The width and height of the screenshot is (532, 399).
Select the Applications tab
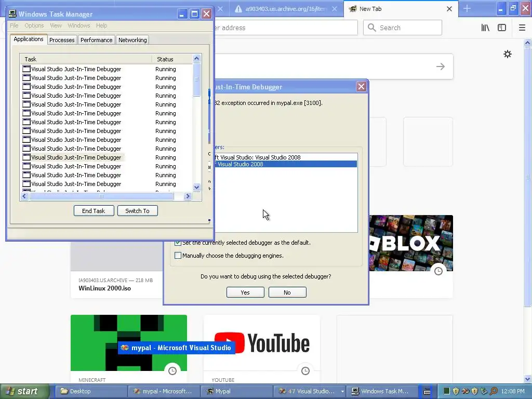[29, 39]
